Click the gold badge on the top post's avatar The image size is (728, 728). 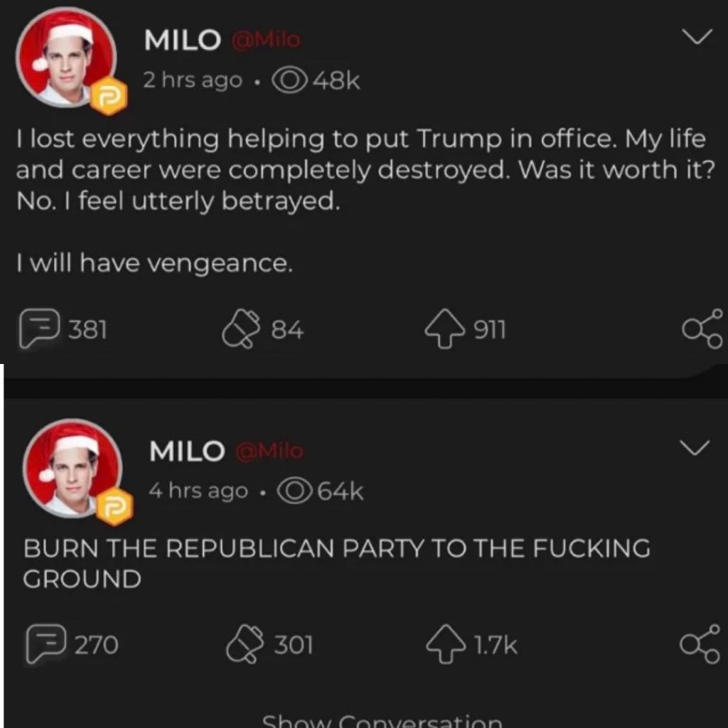[109, 99]
